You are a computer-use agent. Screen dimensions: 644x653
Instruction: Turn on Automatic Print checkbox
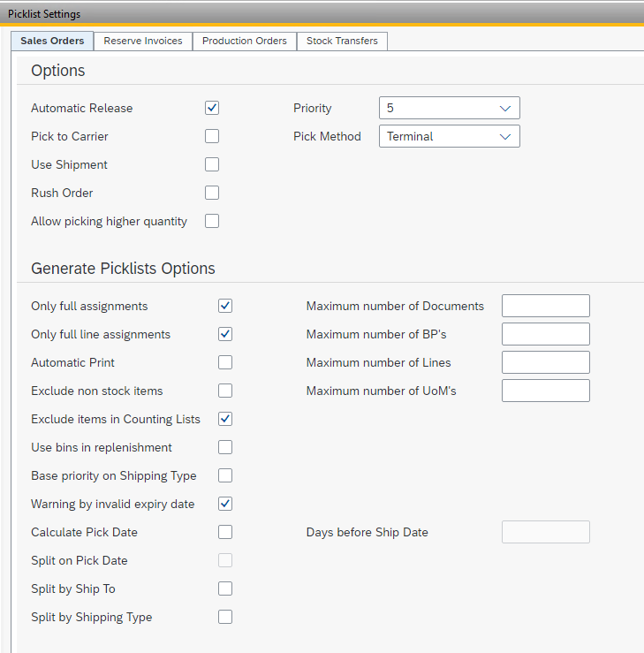(225, 362)
